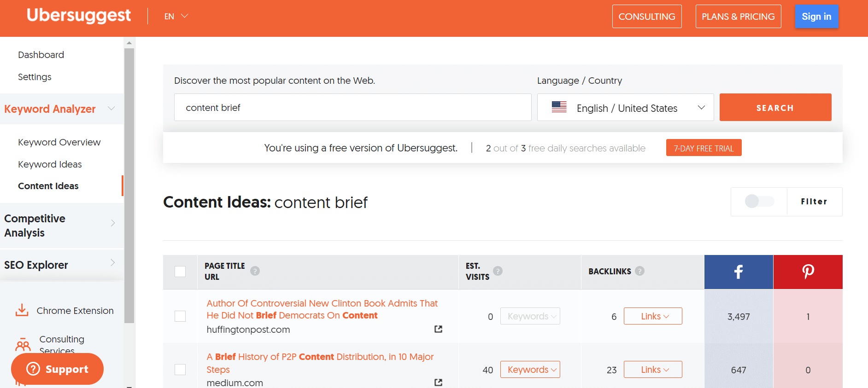Screen dimensions: 868x388
Task: Click the PLANS & PRICING button
Action: point(738,17)
